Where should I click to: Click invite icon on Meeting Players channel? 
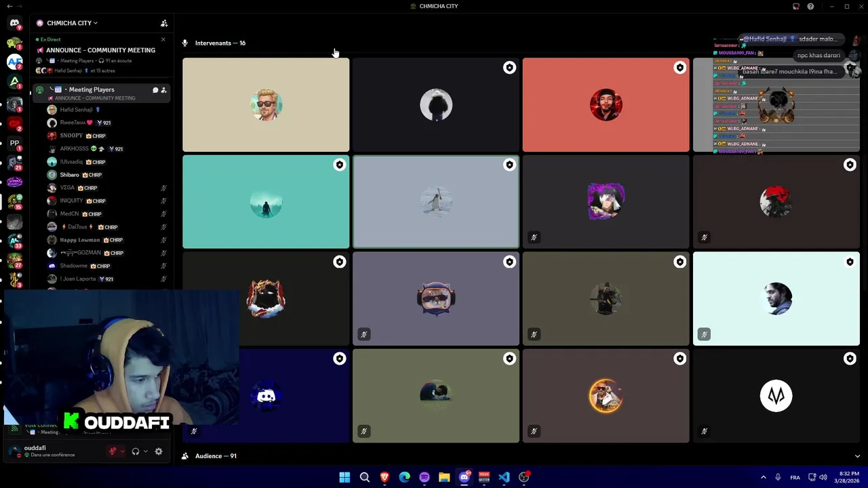point(163,89)
